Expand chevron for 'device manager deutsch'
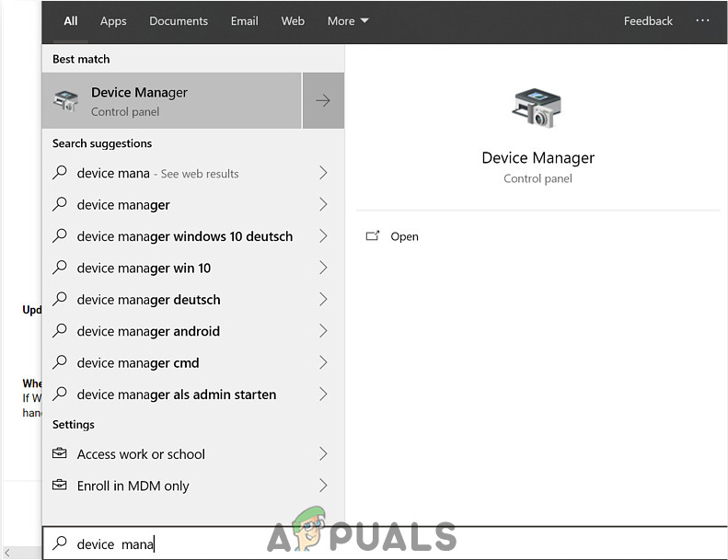This screenshot has height=560, width=728. click(323, 299)
